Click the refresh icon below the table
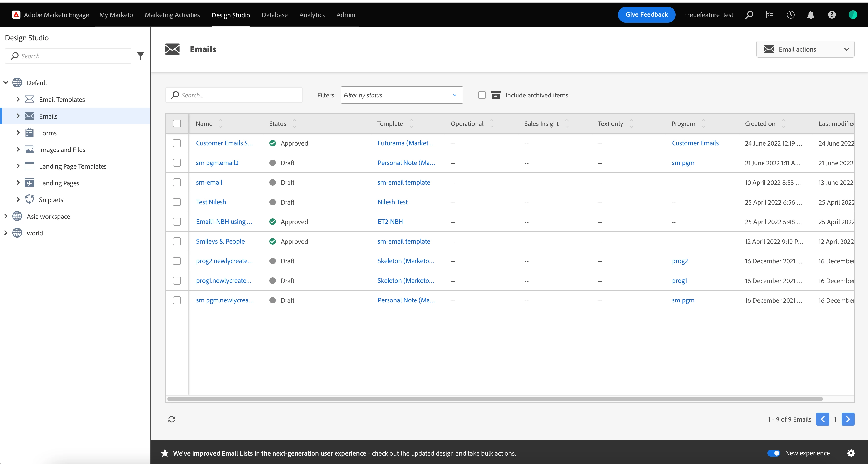The height and width of the screenshot is (464, 868). [172, 419]
